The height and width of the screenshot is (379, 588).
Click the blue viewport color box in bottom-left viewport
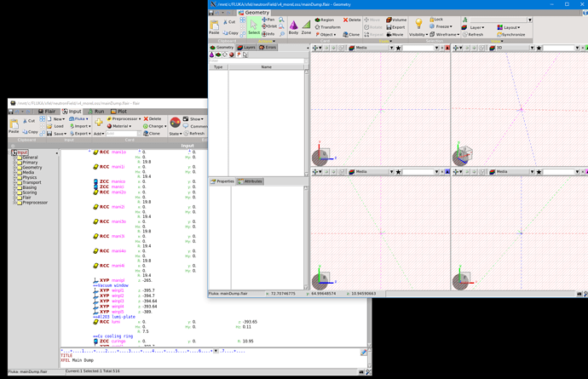tap(447, 172)
